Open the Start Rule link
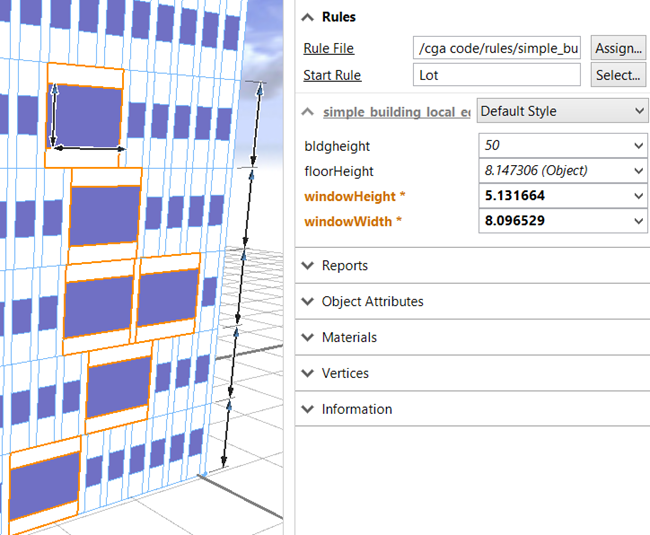The height and width of the screenshot is (535, 650). click(x=331, y=75)
